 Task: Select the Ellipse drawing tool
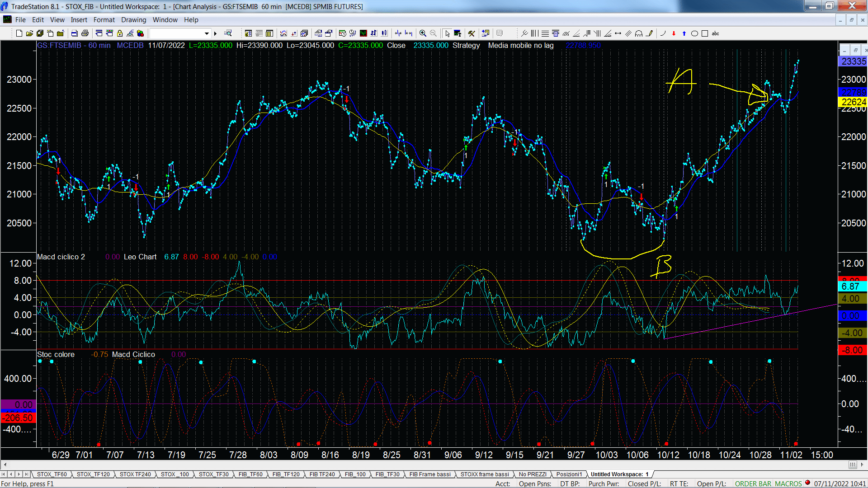(x=694, y=33)
